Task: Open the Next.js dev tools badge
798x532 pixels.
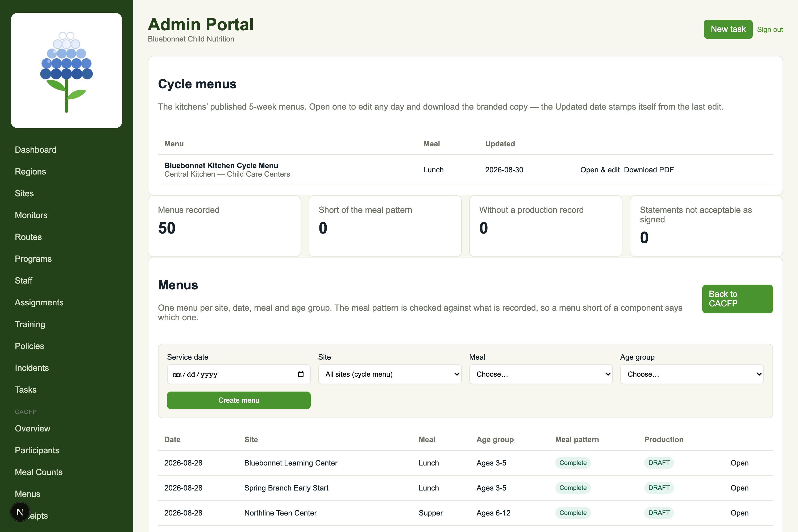Action: [x=20, y=512]
